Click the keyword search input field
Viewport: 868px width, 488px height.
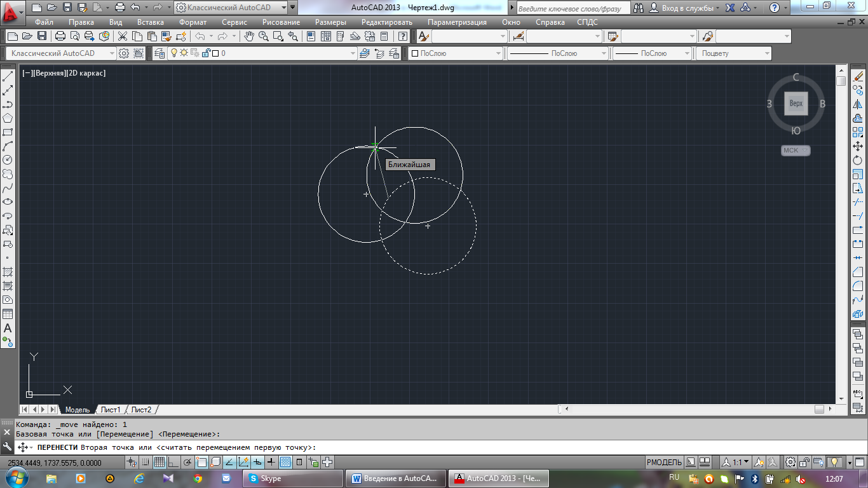point(574,8)
